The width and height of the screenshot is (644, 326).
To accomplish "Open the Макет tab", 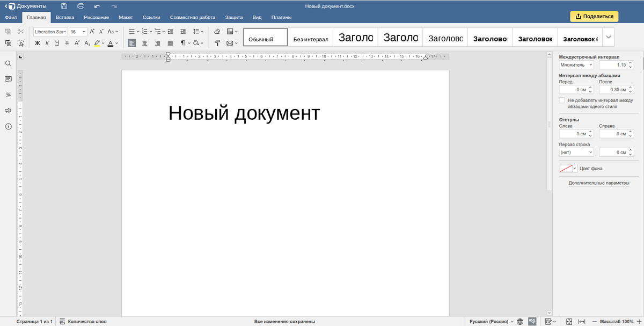I will pyautogui.click(x=126, y=17).
